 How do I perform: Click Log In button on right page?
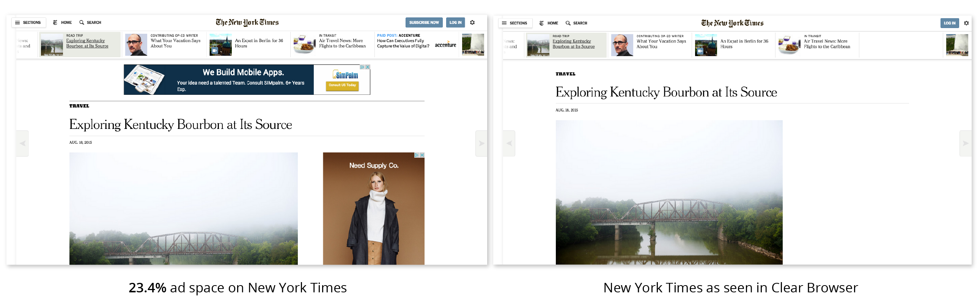(x=949, y=23)
